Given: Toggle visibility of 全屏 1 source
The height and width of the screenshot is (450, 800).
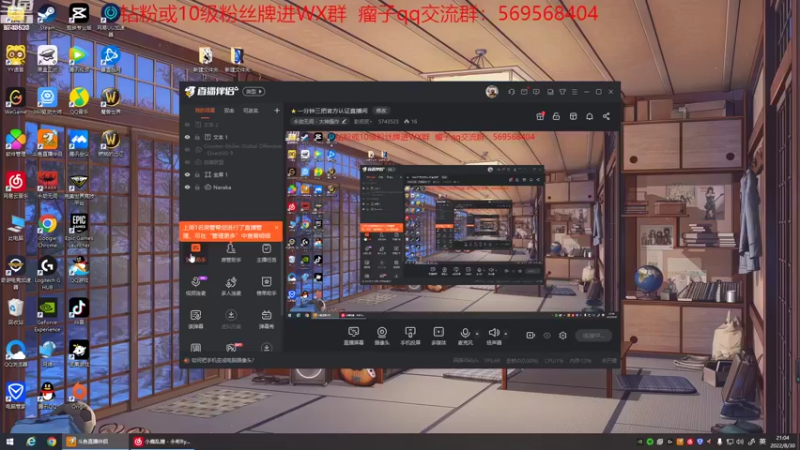Looking at the screenshot, I should (x=187, y=174).
